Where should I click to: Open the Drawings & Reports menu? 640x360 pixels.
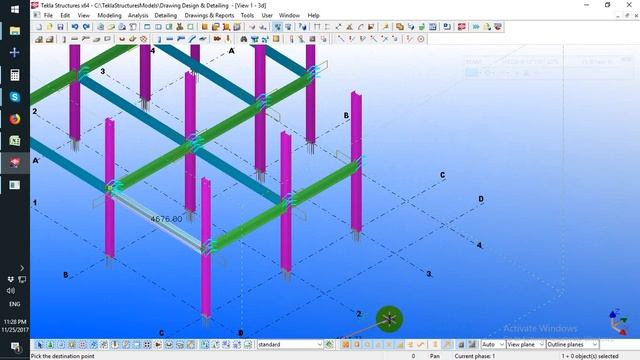click(x=209, y=16)
